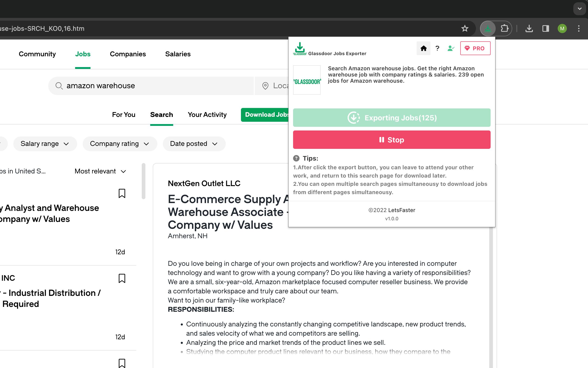Open the Most relevant sort dropdown
This screenshot has height=368, width=588.
(x=100, y=171)
